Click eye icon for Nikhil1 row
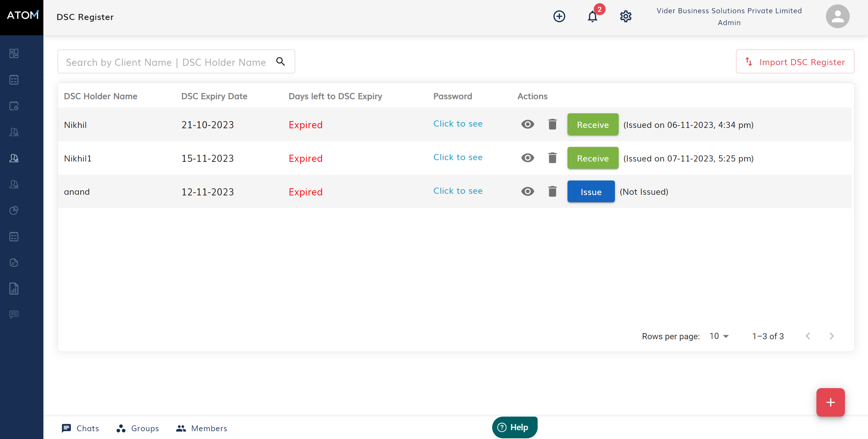 point(527,158)
